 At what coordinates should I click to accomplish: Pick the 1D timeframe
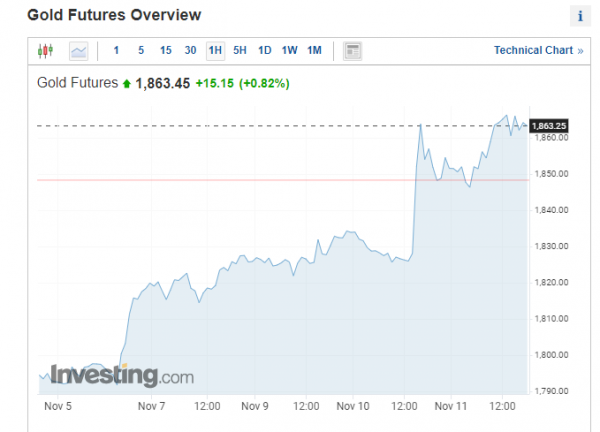(x=265, y=51)
